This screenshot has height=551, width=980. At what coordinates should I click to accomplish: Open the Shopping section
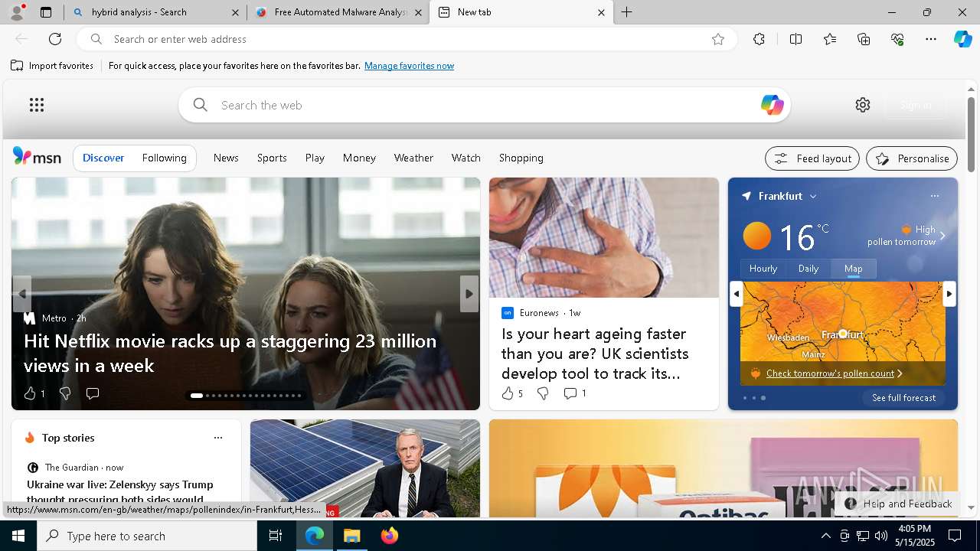point(521,158)
